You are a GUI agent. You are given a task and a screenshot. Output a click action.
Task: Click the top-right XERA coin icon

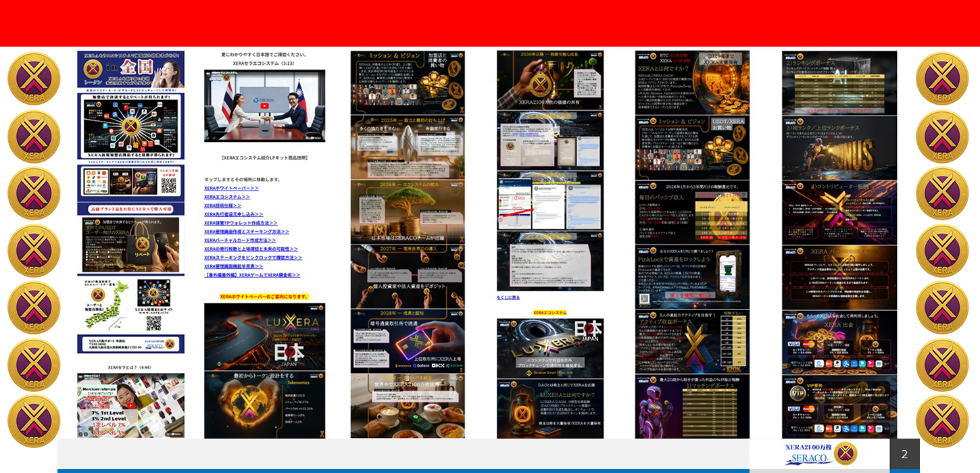tap(942, 78)
